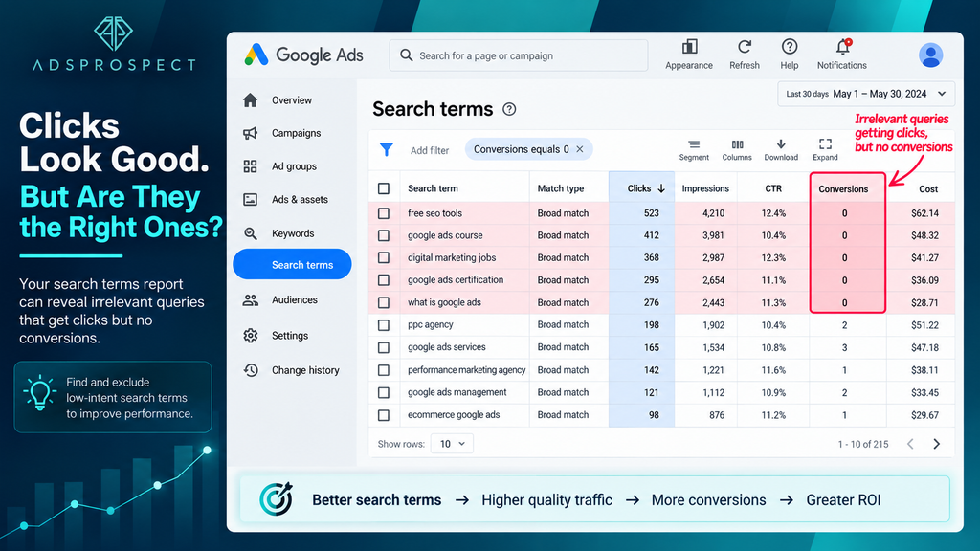
Task: Click Match type column header
Action: tap(561, 188)
